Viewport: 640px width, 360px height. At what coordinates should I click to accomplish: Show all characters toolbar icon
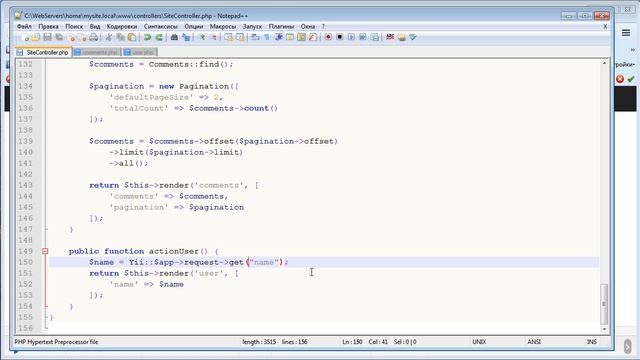pos(267,38)
